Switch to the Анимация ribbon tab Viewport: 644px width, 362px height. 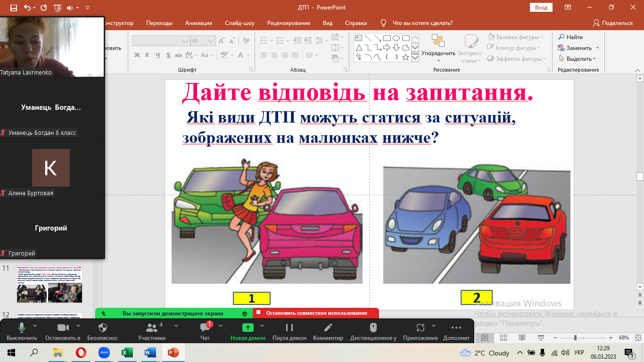pos(198,23)
